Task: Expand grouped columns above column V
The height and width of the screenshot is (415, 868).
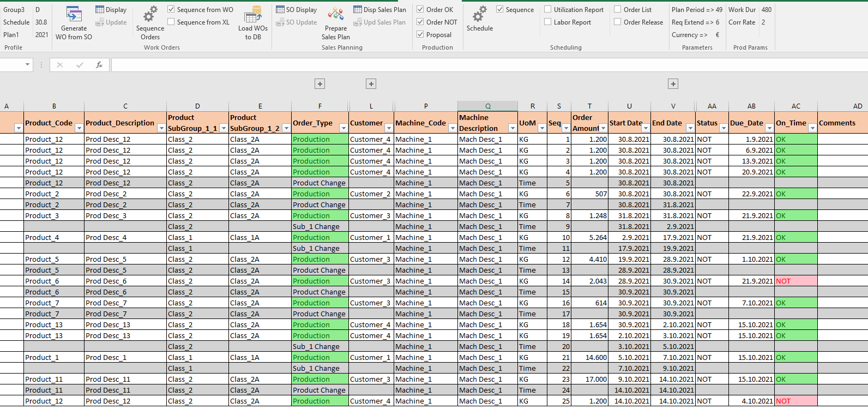Action: (x=673, y=84)
